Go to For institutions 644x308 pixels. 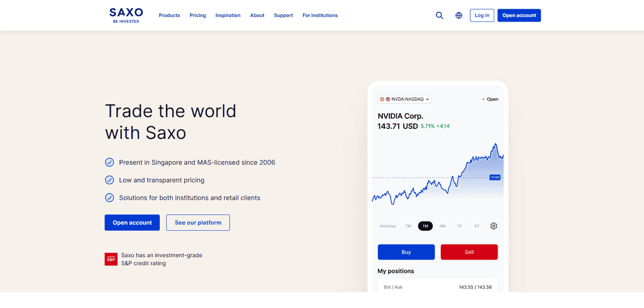coord(320,16)
